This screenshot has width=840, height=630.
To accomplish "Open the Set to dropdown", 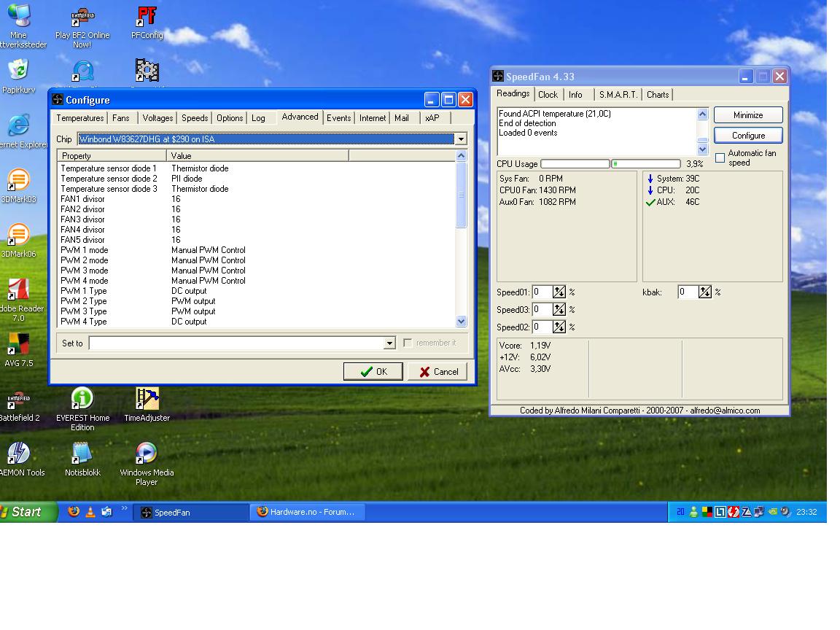I will tap(389, 343).
